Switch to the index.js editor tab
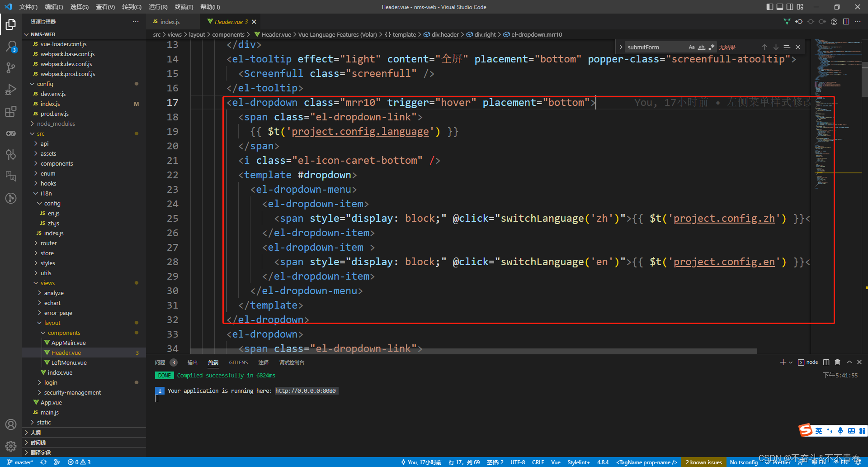868x467 pixels. (170, 22)
